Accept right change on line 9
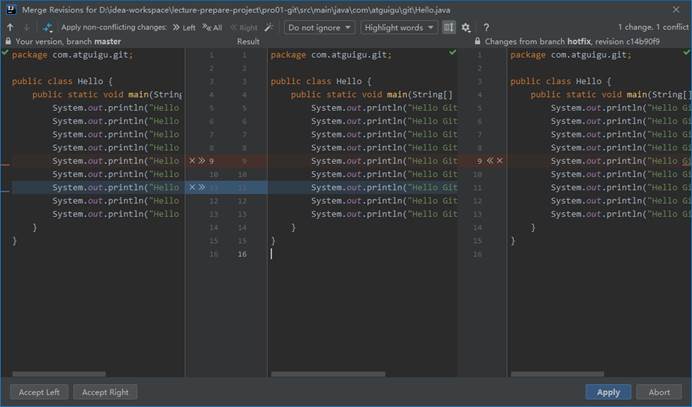Viewport: 692px width, 407px height. tap(489, 160)
